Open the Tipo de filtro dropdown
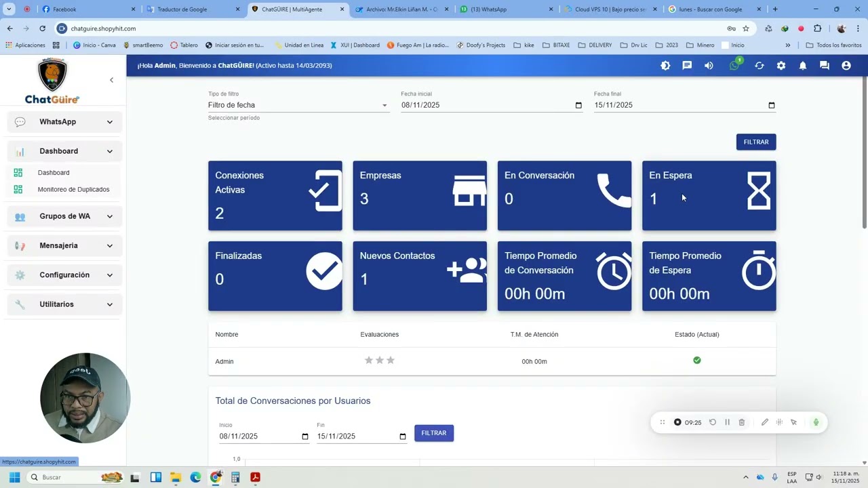The height and width of the screenshot is (488, 868). click(298, 105)
